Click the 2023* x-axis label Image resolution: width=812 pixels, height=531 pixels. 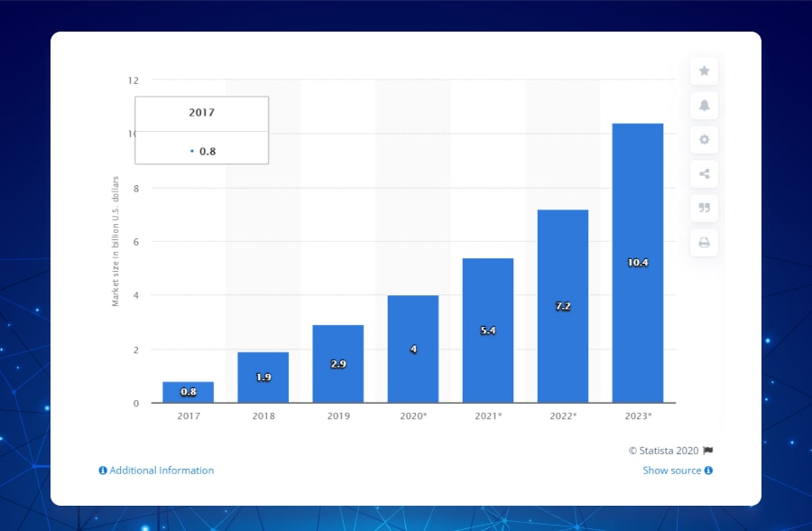tap(638, 416)
